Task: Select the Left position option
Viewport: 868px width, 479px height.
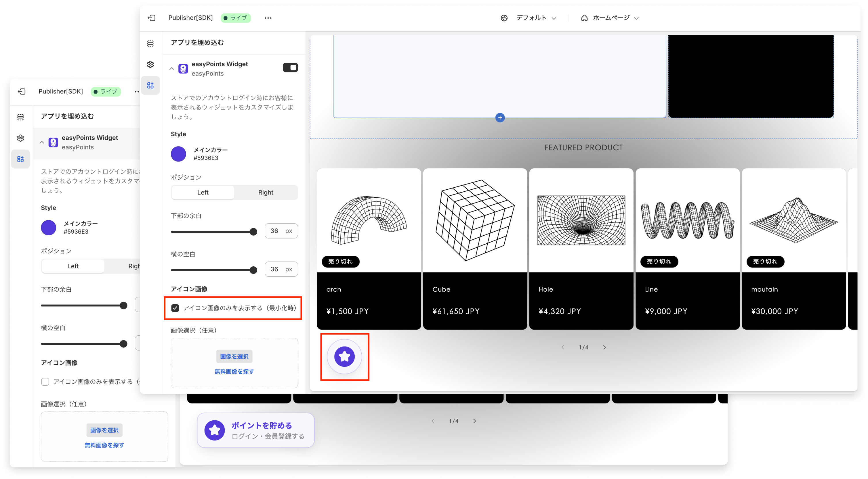Action: 203,193
